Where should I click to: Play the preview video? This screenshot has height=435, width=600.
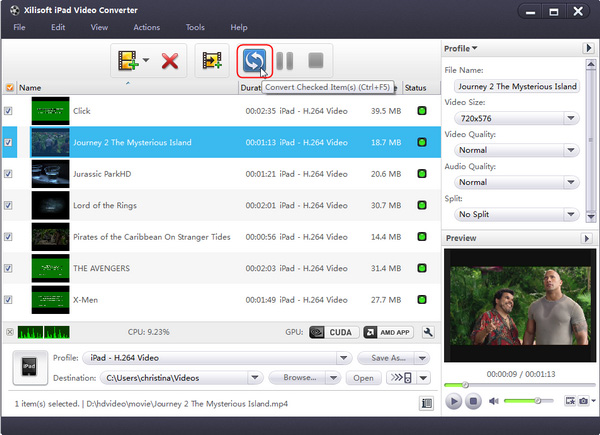pyautogui.click(x=453, y=401)
